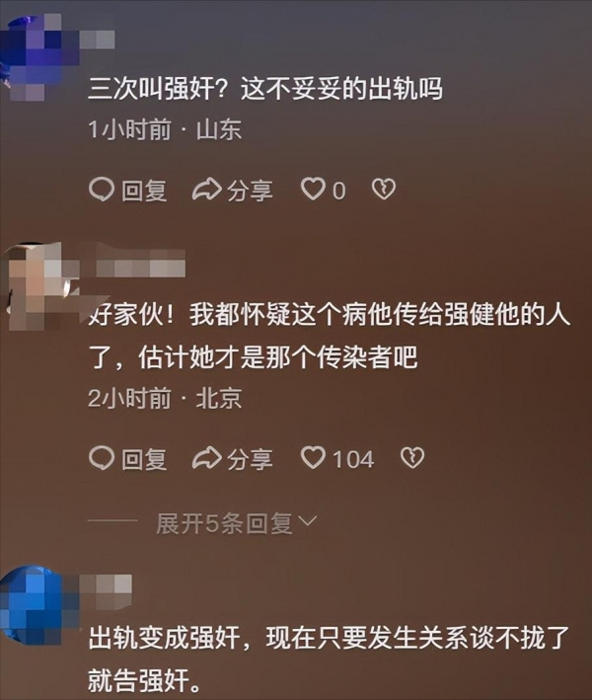Tap 分享 text on the Beijing comment
This screenshot has height=700, width=592.
[x=250, y=459]
